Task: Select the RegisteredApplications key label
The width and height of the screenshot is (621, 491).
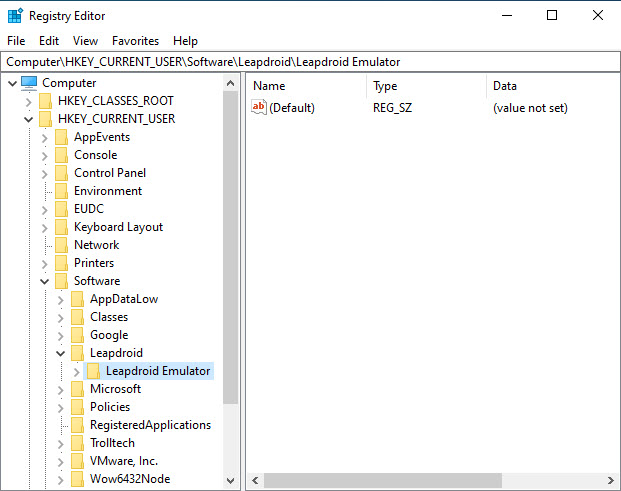Action: pos(150,425)
